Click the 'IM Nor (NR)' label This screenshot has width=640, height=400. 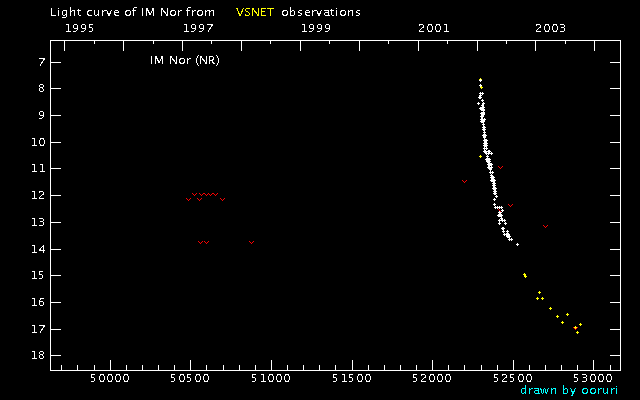184,60
